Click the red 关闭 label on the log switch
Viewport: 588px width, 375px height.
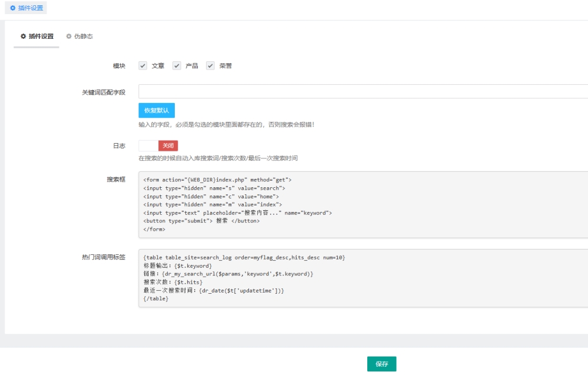click(168, 145)
